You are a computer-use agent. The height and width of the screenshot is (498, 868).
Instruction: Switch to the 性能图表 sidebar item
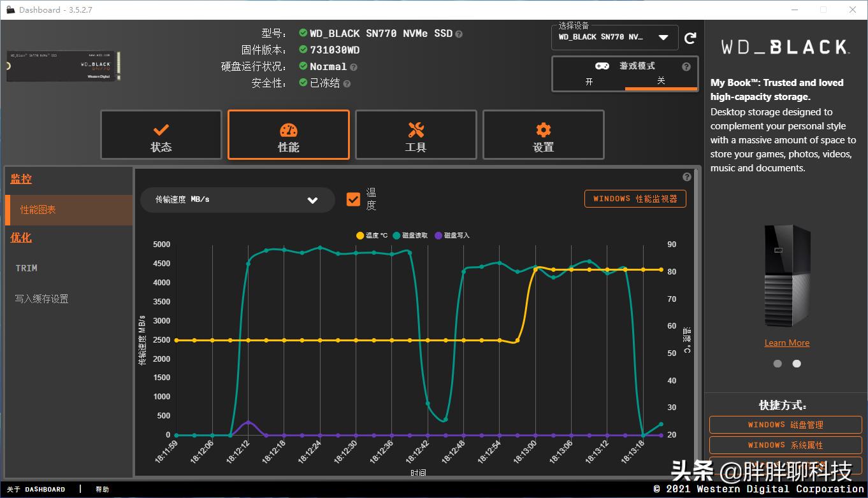[40, 210]
